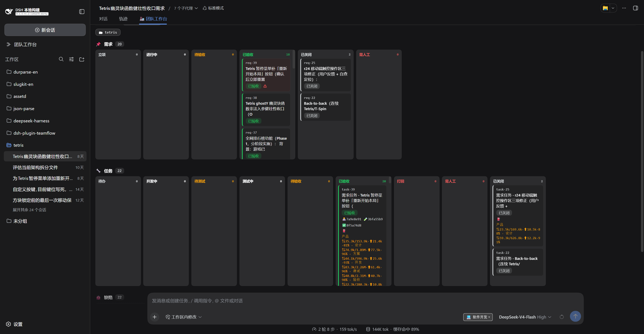Open conversation 为Tetris暂停菜单添加重新开
Screen dimensions: 644x334
point(45,178)
